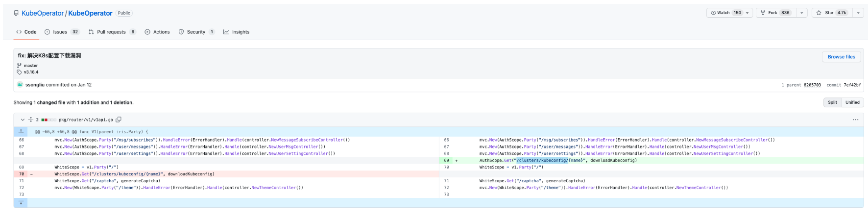This screenshot has height=220, width=868.
Task: Expand diff lines below line 73
Action: point(21,202)
